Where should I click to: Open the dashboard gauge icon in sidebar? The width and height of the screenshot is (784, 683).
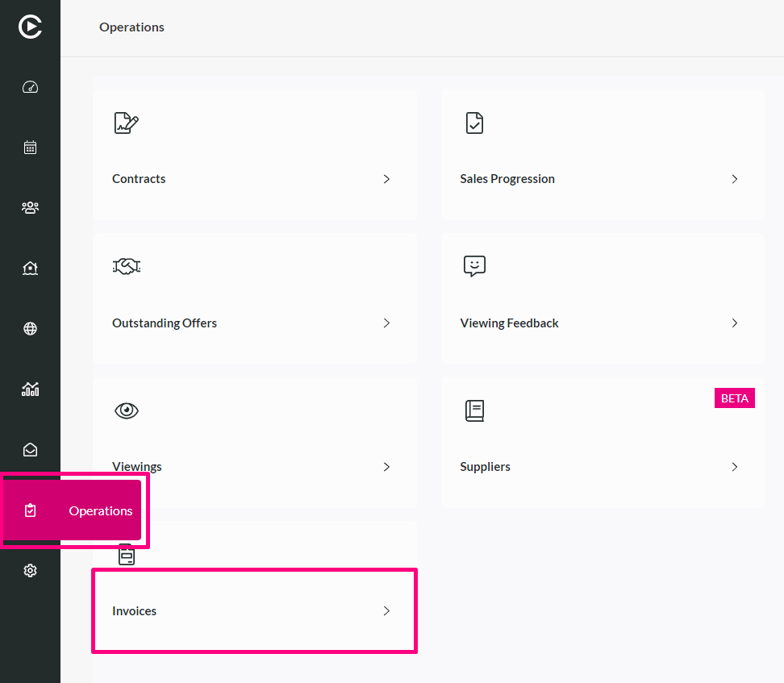click(x=30, y=87)
